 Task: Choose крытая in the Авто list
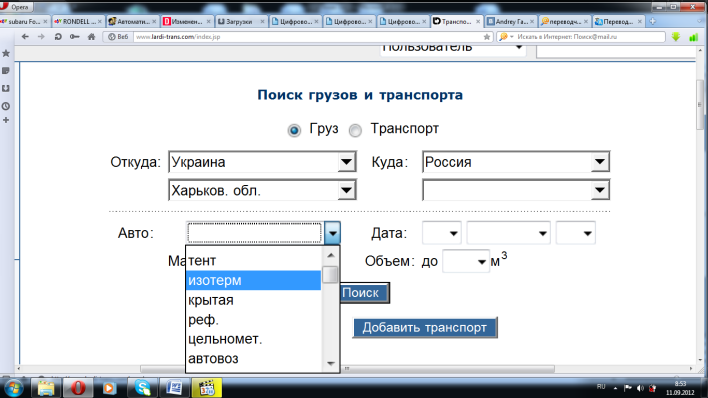[x=254, y=300]
